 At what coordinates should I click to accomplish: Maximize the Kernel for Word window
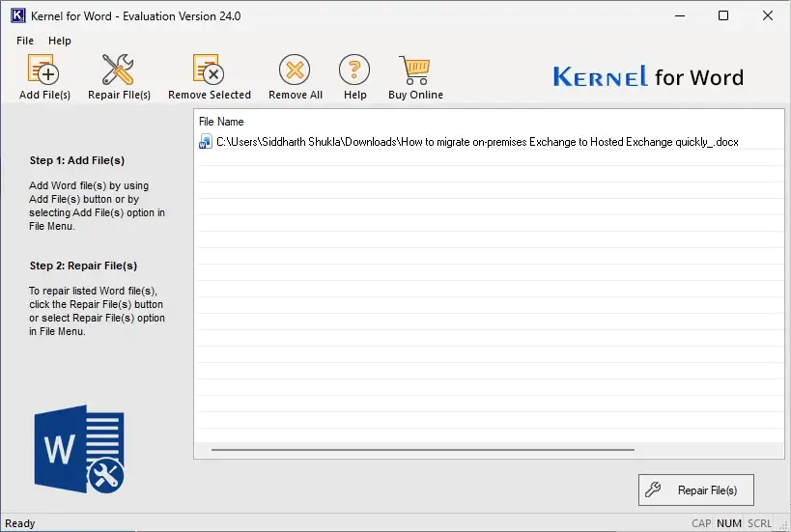pyautogui.click(x=723, y=15)
